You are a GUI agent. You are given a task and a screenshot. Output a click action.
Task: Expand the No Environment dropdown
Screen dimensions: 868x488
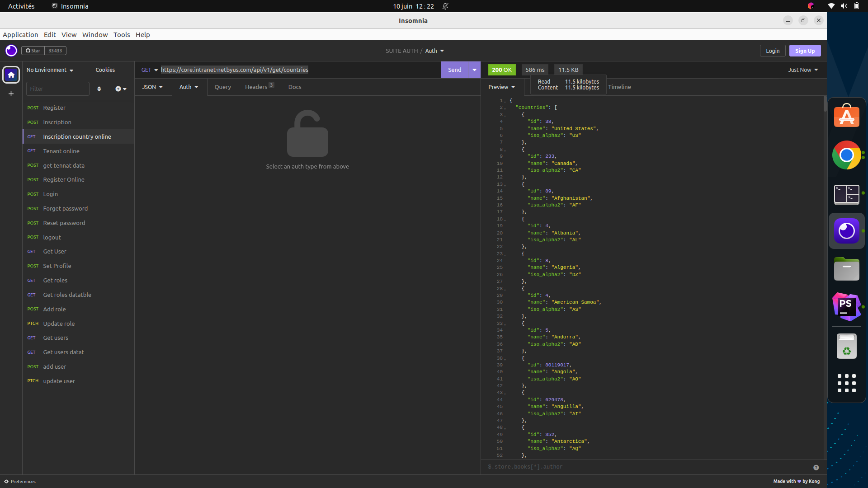point(50,70)
